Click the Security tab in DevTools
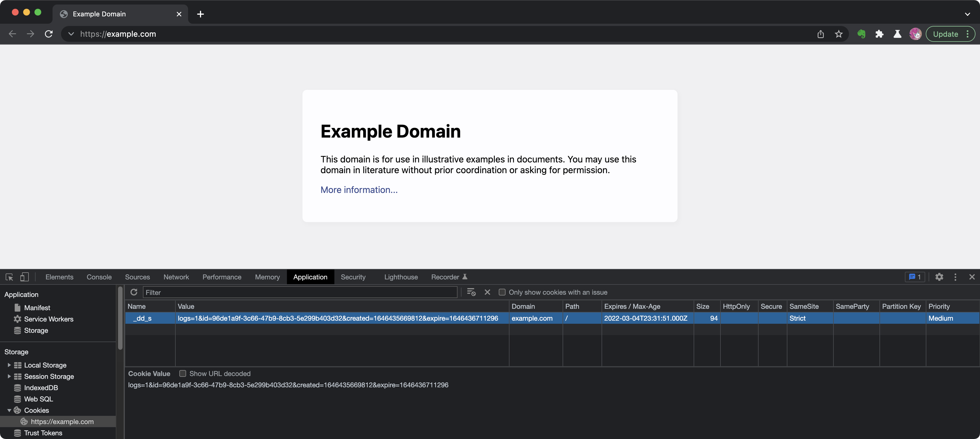Image resolution: width=980 pixels, height=439 pixels. (x=353, y=276)
